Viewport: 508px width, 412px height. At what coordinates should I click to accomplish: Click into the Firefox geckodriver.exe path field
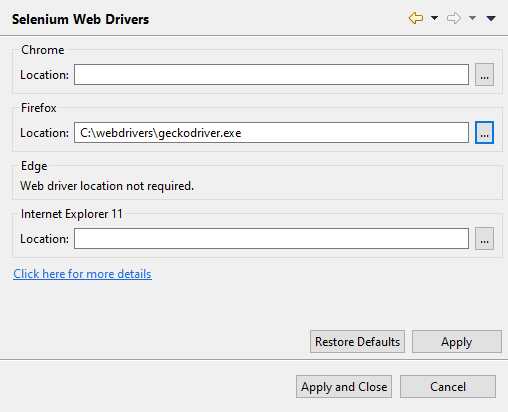coord(271,133)
